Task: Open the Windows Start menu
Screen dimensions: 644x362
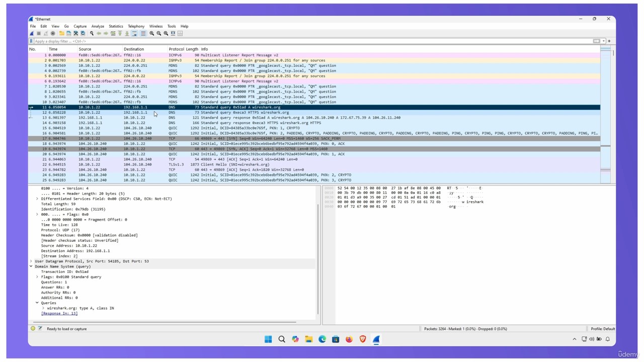Action: coord(268,339)
